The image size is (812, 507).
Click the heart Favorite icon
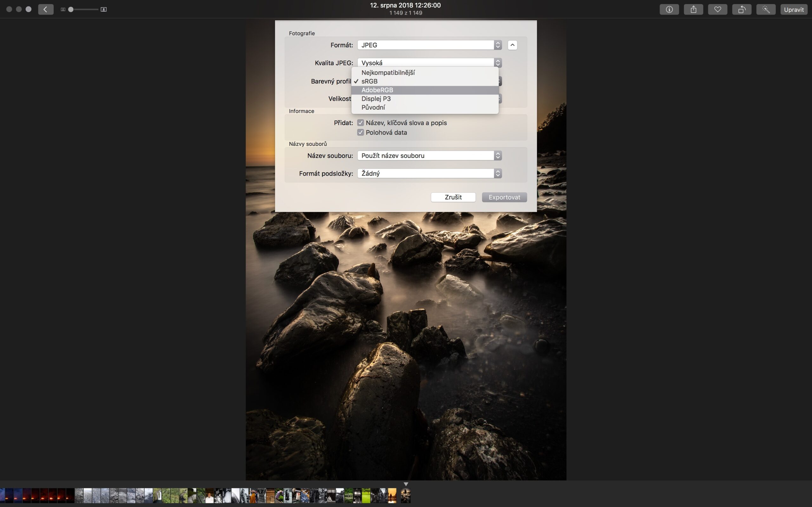[717, 10]
